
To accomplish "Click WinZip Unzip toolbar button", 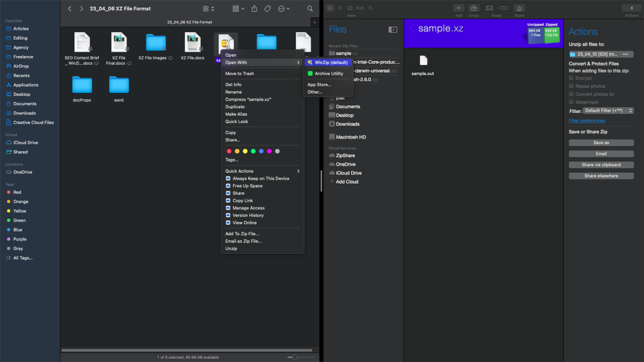I will pos(473,8).
